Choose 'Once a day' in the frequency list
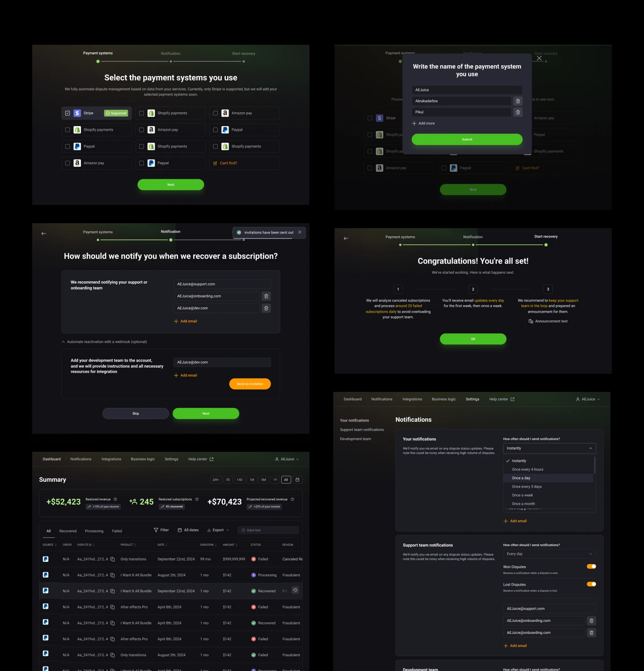This screenshot has height=671, width=644. pos(549,478)
